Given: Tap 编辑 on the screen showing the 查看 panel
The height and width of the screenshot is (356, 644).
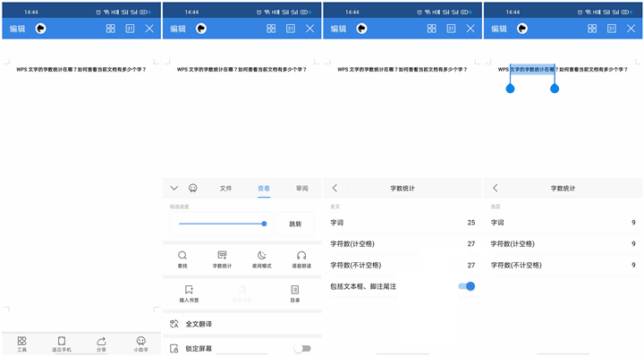Looking at the screenshot, I should 178,29.
